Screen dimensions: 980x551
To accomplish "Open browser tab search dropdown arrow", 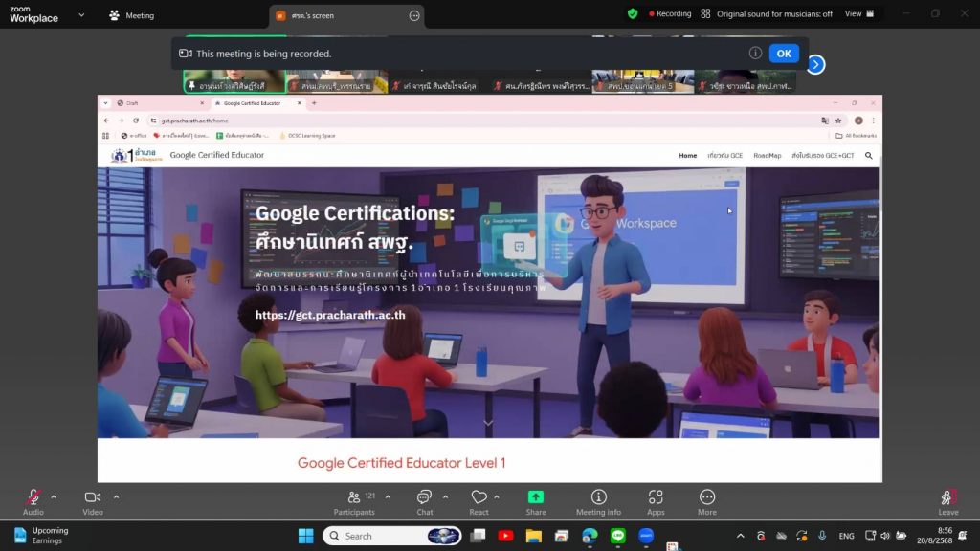I will tap(105, 103).
